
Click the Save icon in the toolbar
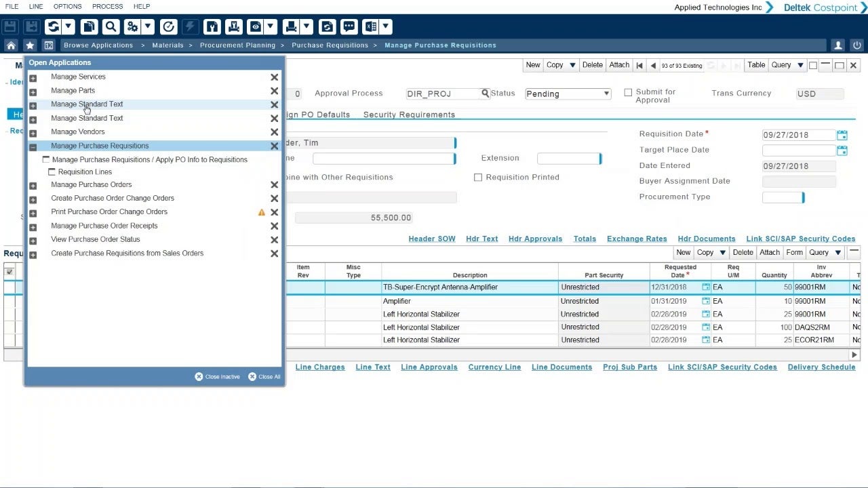coord(11,26)
